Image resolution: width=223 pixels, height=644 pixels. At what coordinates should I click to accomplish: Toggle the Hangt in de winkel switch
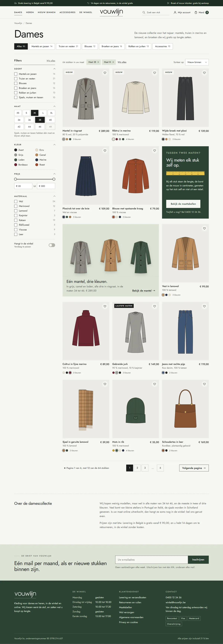52,245
